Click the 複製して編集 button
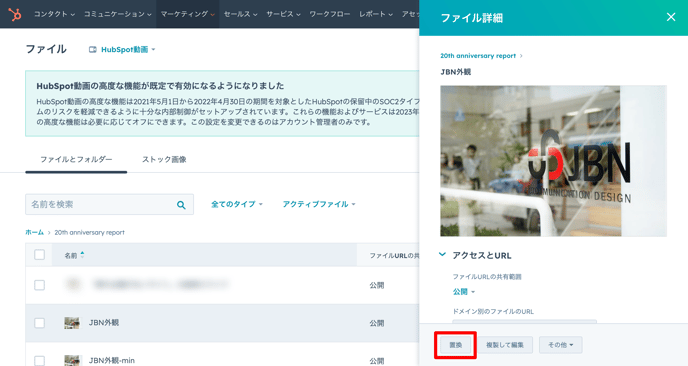688x366 pixels. (505, 345)
